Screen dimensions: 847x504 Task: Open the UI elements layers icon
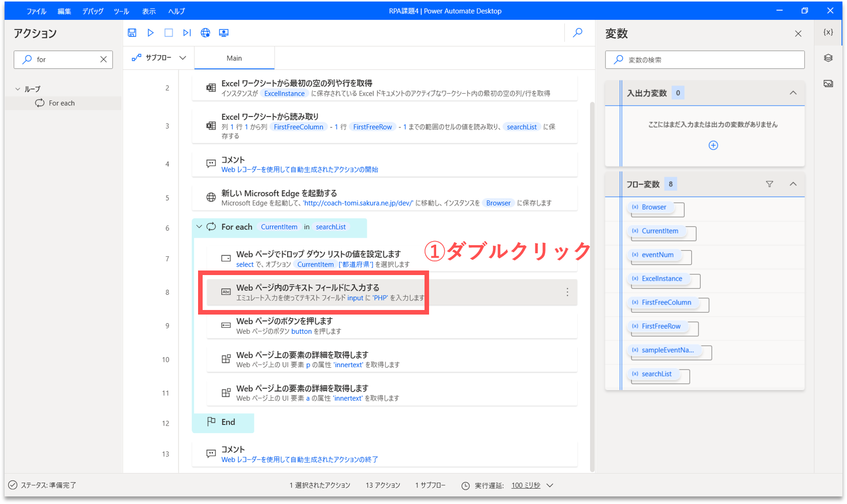[828, 58]
